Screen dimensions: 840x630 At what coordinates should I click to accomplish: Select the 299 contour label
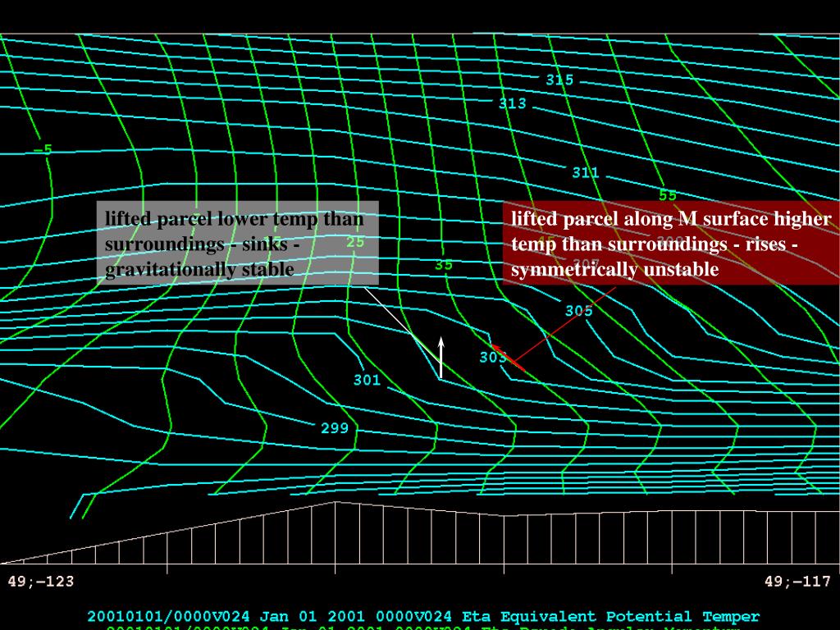tap(335, 428)
